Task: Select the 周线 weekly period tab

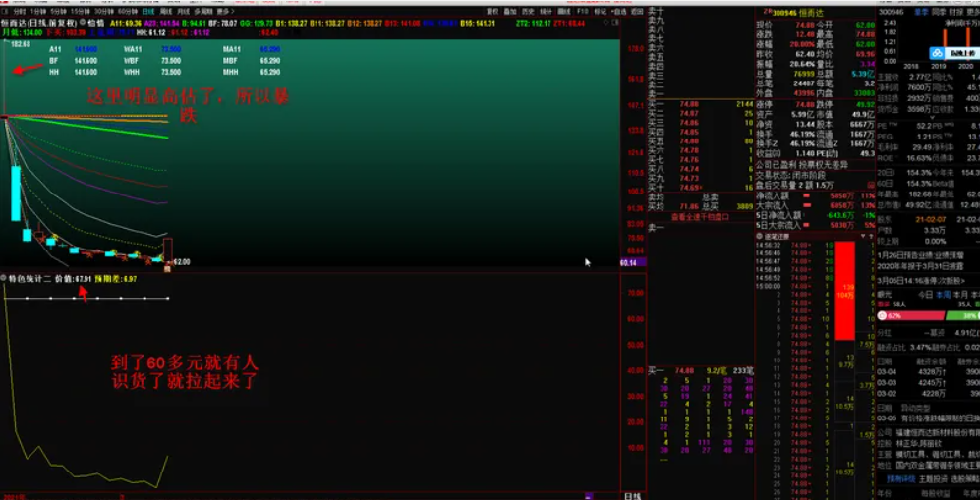Action: point(165,11)
